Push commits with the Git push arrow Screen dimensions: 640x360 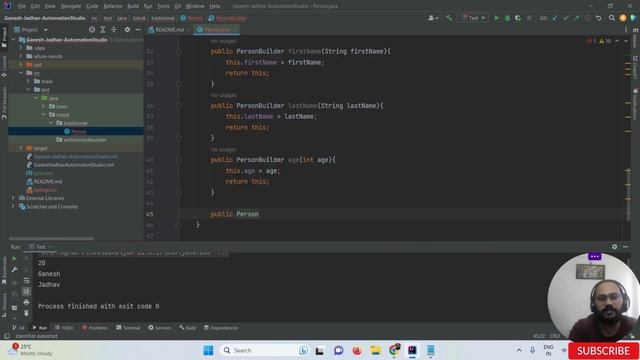coord(576,18)
